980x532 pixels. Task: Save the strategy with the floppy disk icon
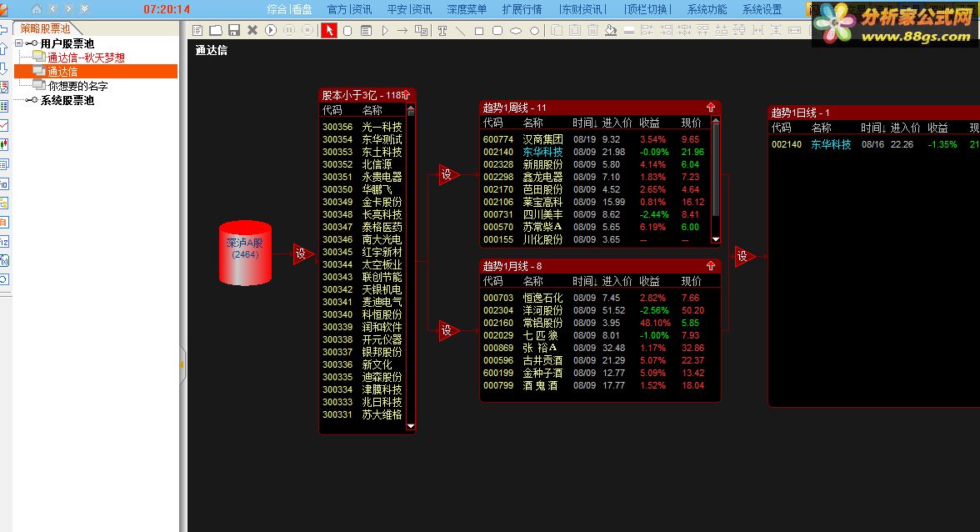click(x=234, y=30)
